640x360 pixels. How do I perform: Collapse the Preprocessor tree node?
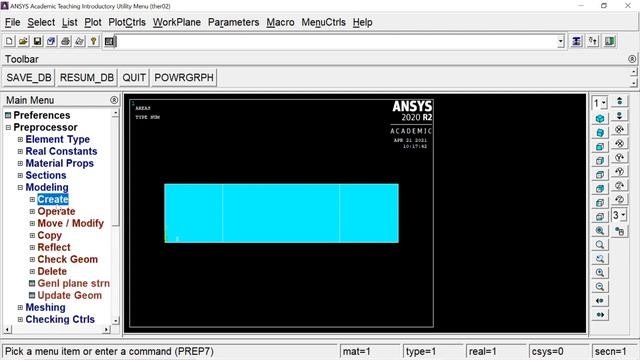coord(8,127)
